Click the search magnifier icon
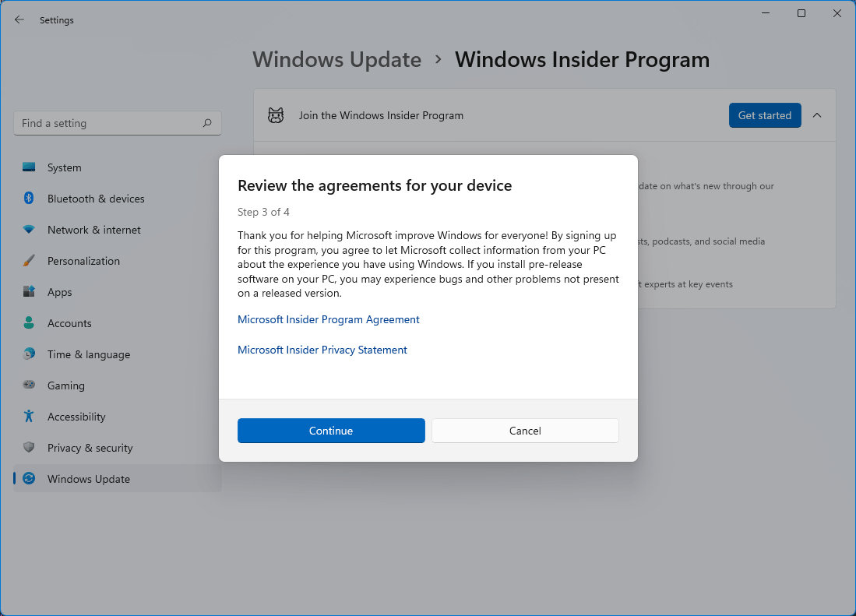This screenshot has height=616, width=856. tap(207, 123)
